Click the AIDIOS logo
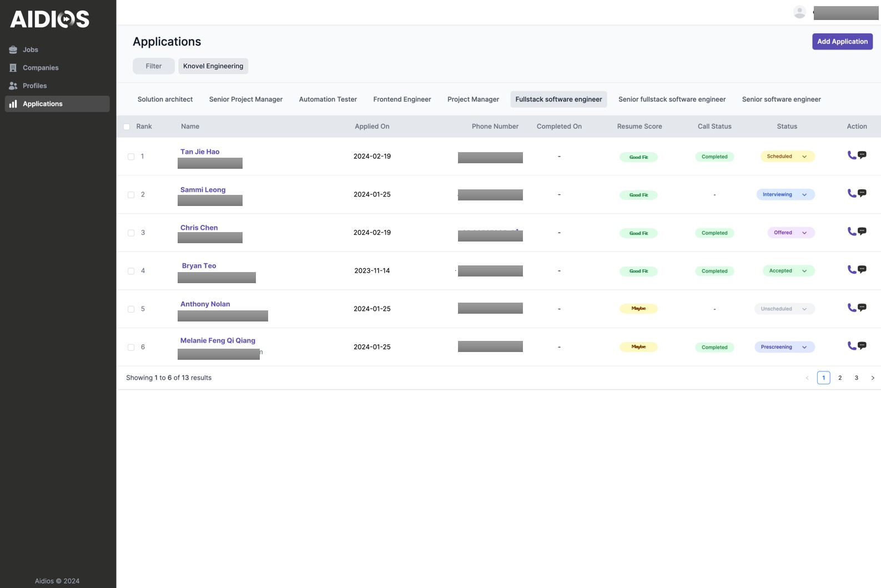 (x=50, y=19)
